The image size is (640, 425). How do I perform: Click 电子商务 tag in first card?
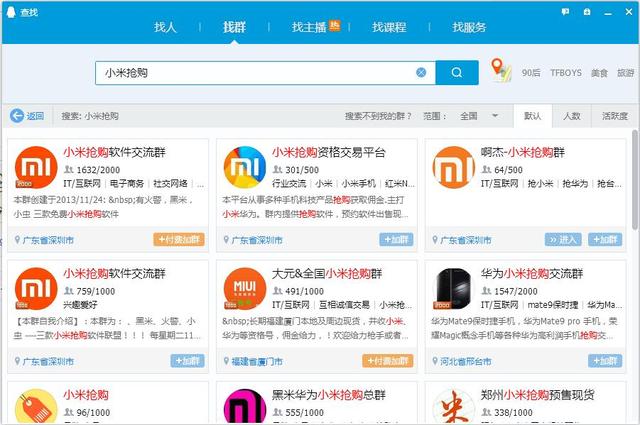click(127, 184)
